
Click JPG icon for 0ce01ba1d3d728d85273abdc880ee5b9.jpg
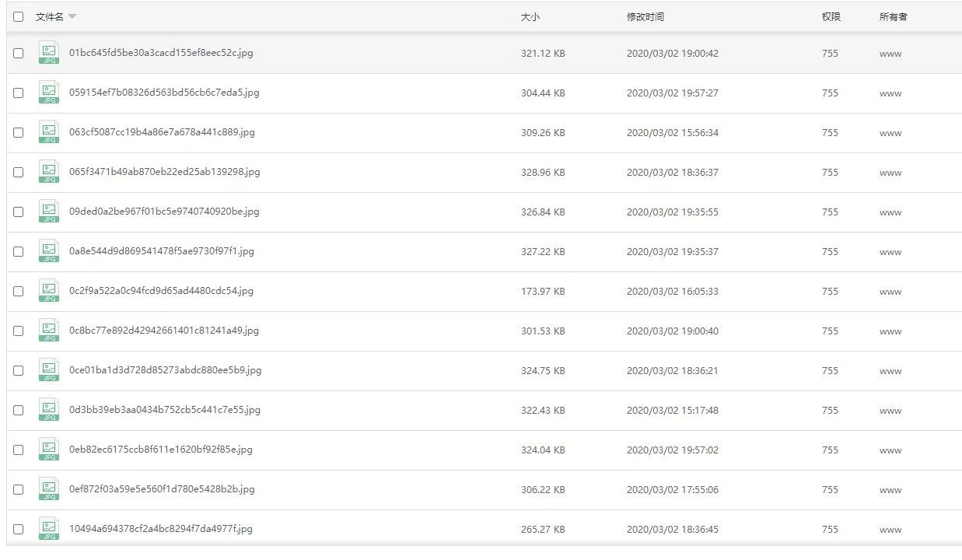49,370
